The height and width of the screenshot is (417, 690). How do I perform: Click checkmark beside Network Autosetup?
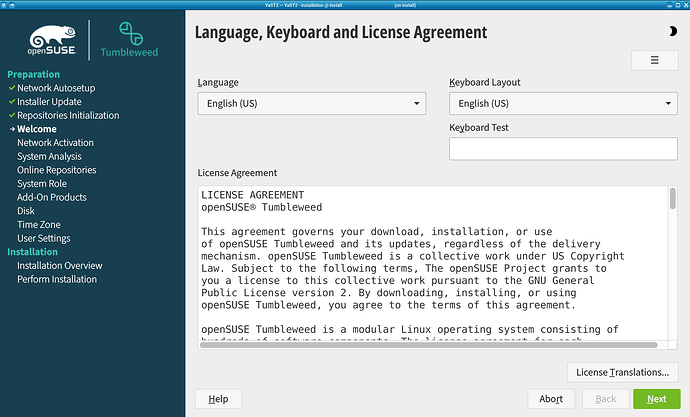click(12, 88)
